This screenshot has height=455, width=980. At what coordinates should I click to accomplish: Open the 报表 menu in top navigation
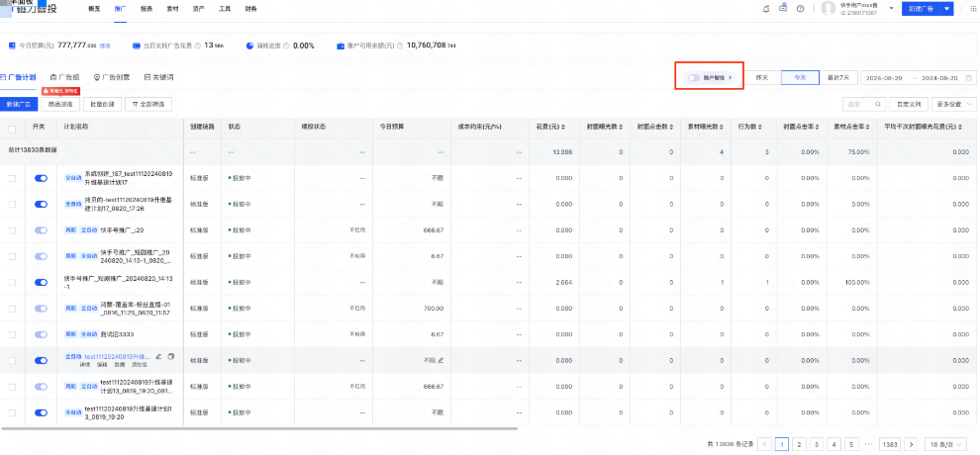tap(147, 8)
